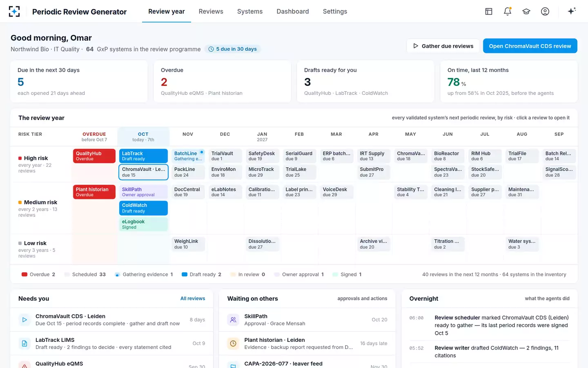This screenshot has width=588, height=368.
Task: Click the Overdue 2 summary card
Action: click(222, 81)
